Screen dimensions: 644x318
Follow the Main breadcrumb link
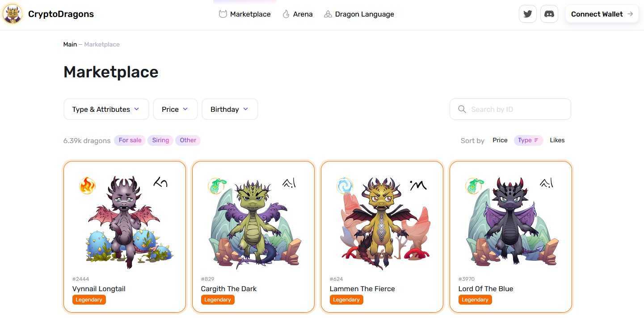(70, 44)
